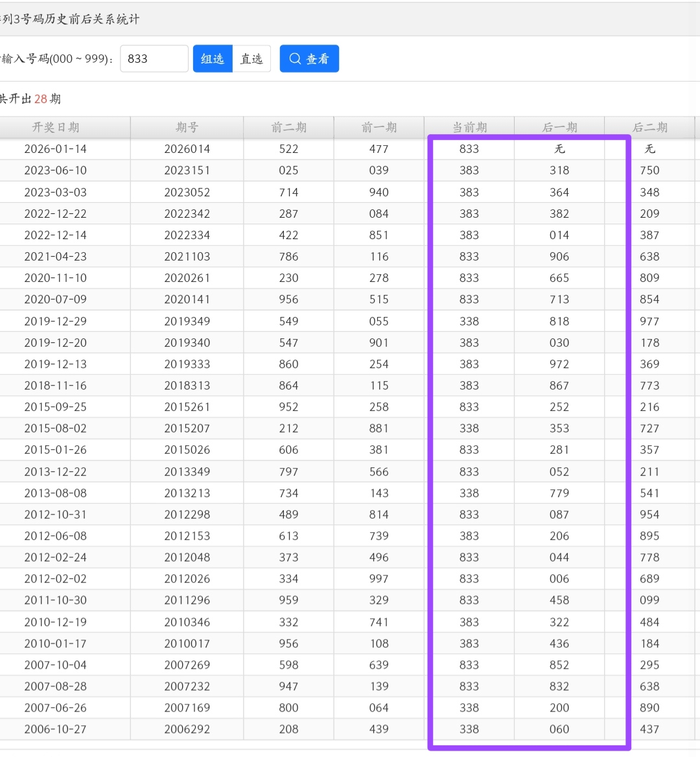Focus the number input containing 833
This screenshot has height=757, width=700.
(154, 59)
